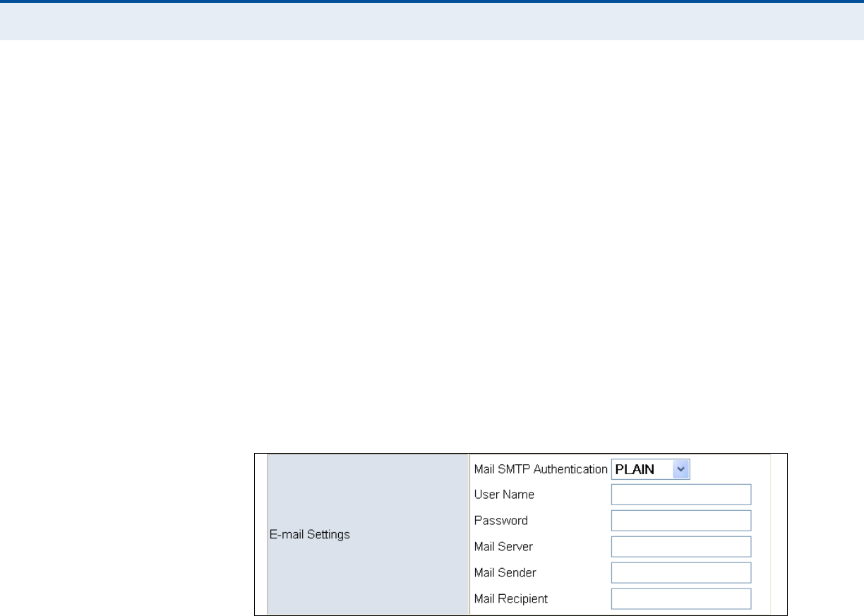Select the Mail Sender input field
Screen dimensions: 864x616
point(681,573)
